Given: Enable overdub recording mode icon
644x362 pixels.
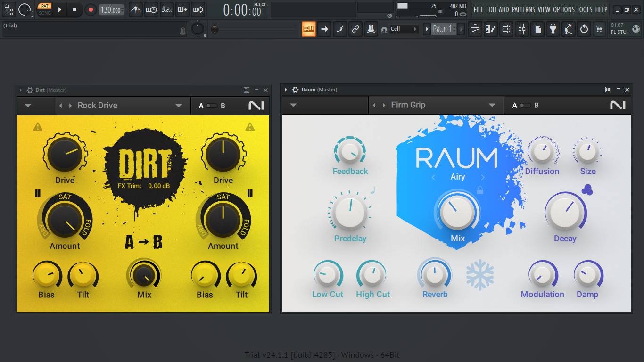Looking at the screenshot, I should tap(182, 9).
